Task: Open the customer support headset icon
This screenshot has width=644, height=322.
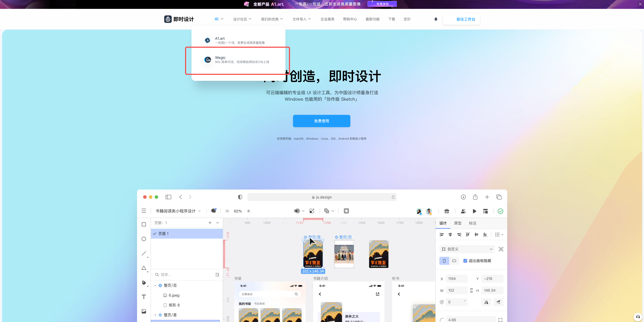Action: [x=638, y=317]
